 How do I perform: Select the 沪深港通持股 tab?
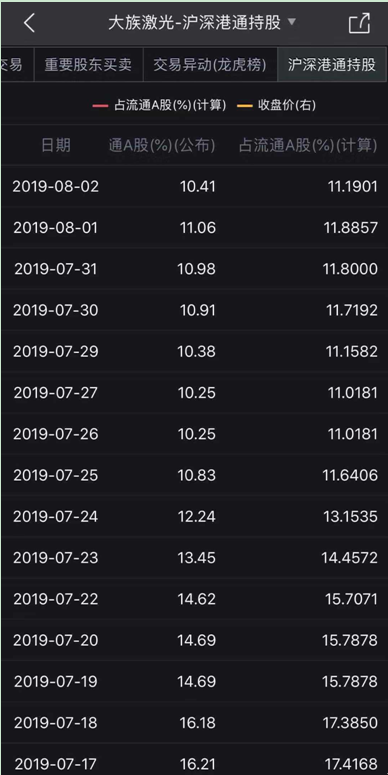(x=332, y=64)
